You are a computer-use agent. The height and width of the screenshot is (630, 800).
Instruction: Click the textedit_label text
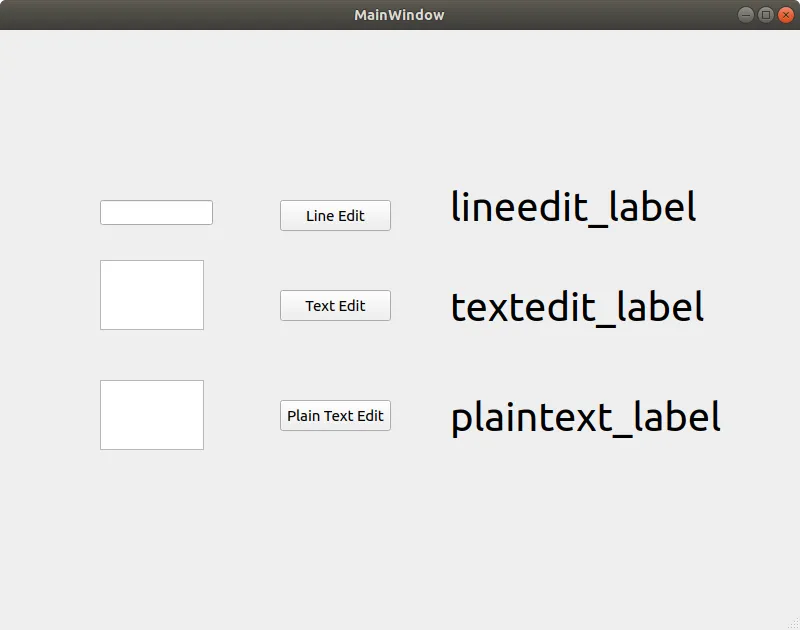(577, 307)
